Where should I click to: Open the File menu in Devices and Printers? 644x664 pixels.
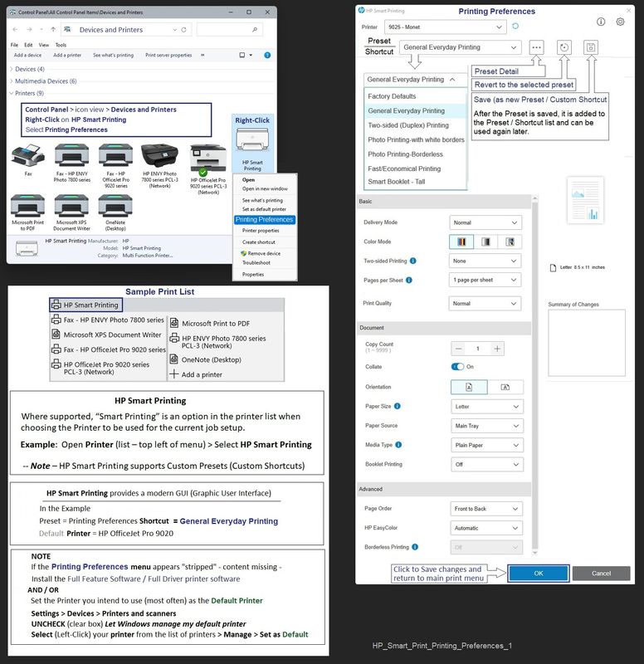(14, 45)
